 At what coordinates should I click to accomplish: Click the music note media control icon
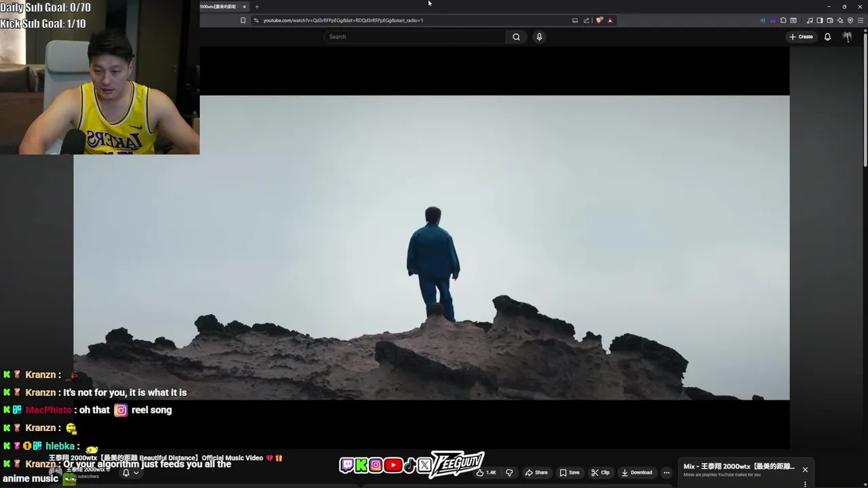tap(810, 20)
